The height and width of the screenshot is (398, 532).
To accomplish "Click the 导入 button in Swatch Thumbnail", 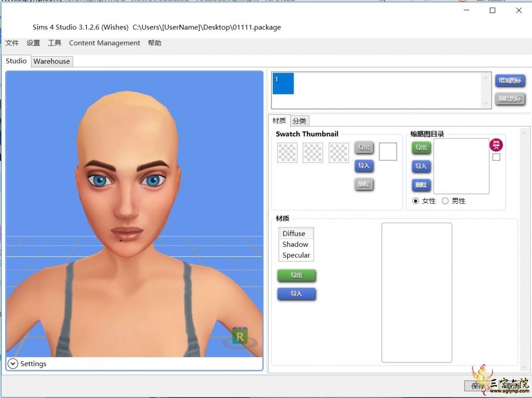I will [364, 166].
